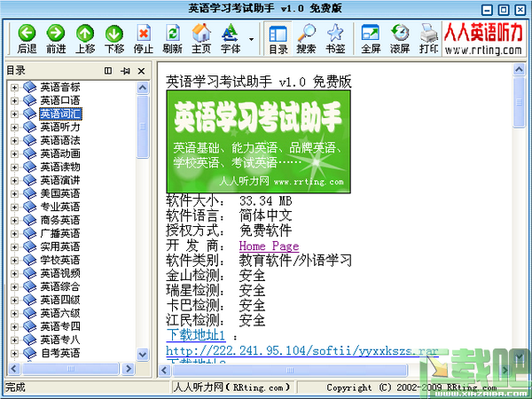Click the 下载地址1 download link
532x399 pixels.
[196, 335]
